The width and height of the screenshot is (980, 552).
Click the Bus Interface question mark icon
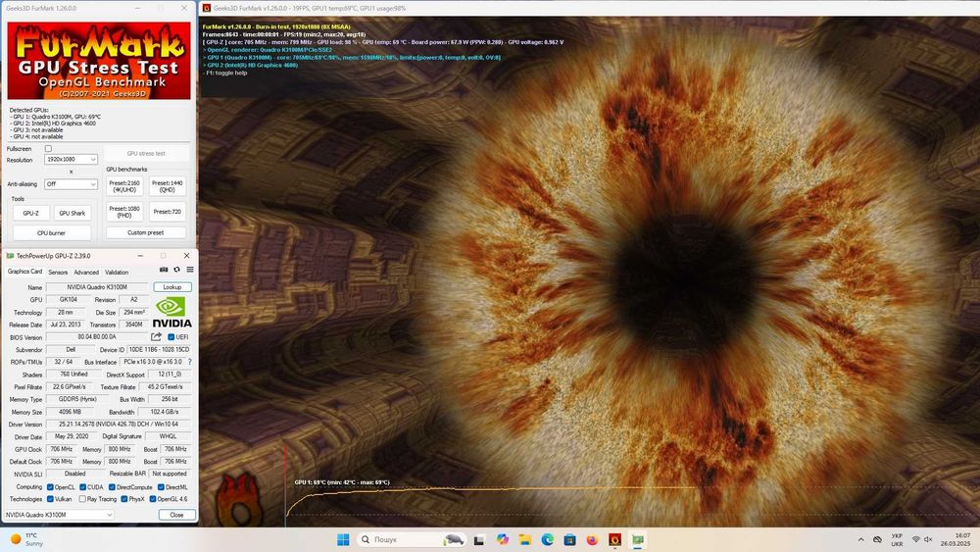click(189, 362)
